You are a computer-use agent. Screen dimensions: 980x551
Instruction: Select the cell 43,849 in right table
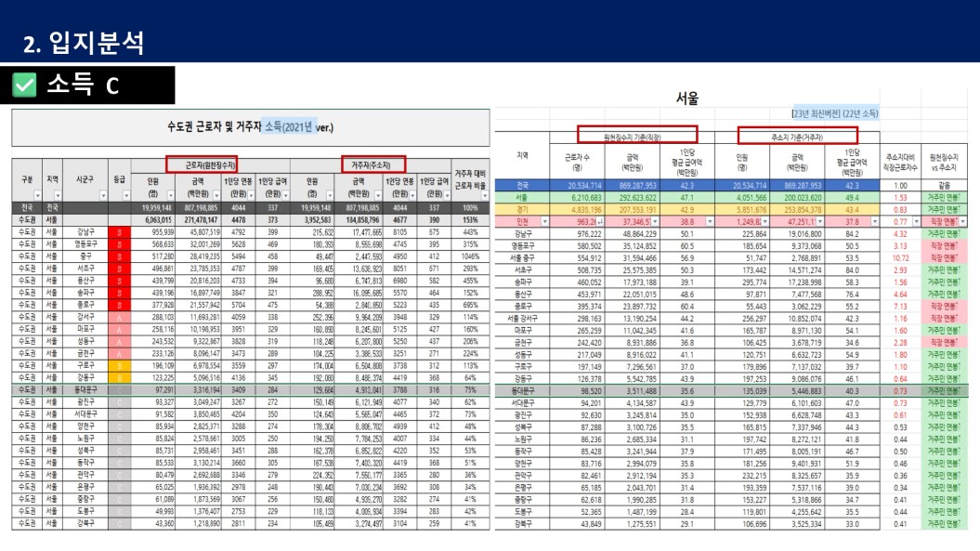tap(578, 524)
